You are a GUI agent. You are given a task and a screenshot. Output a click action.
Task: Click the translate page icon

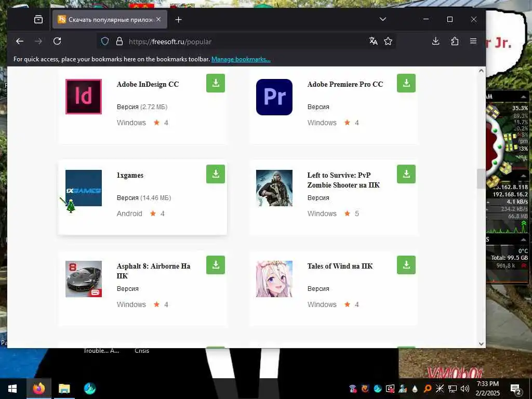373,42
